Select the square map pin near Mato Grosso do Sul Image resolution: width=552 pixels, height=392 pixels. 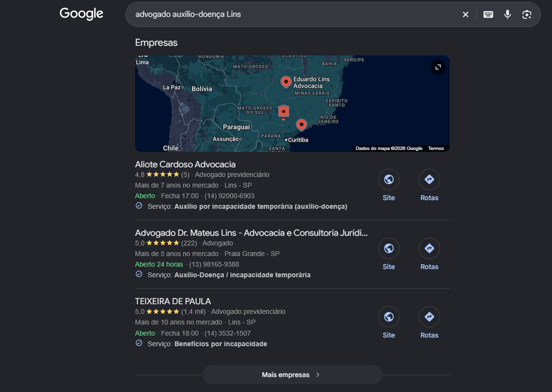click(283, 111)
